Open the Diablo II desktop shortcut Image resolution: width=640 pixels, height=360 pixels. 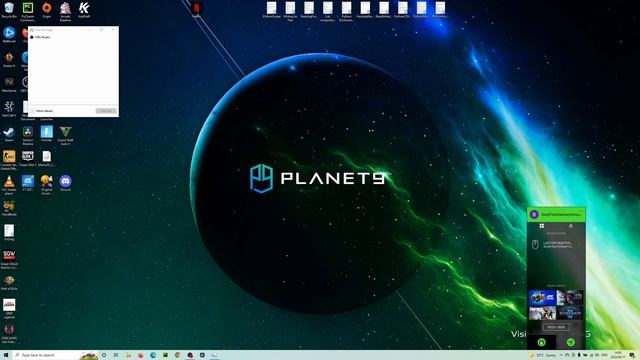tap(9, 59)
